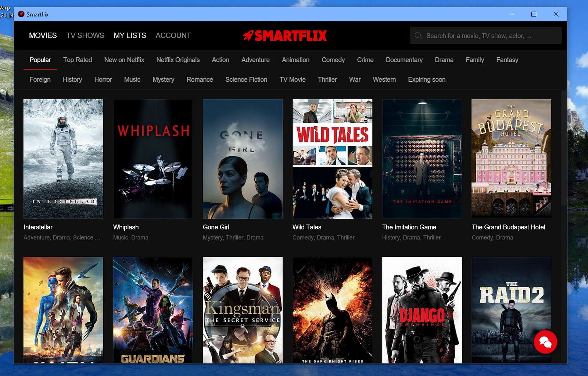
Task: Open The Dark Knight Rises poster
Action: [x=332, y=310]
